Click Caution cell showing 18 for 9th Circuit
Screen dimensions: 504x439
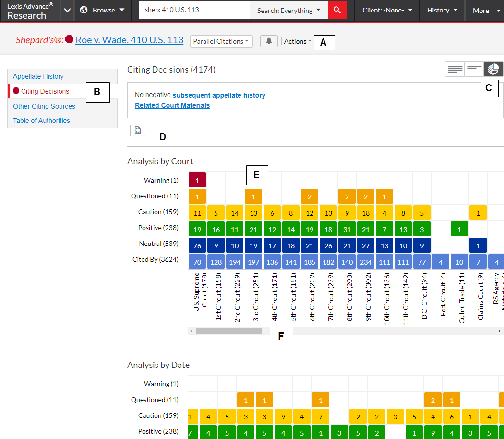tap(366, 213)
